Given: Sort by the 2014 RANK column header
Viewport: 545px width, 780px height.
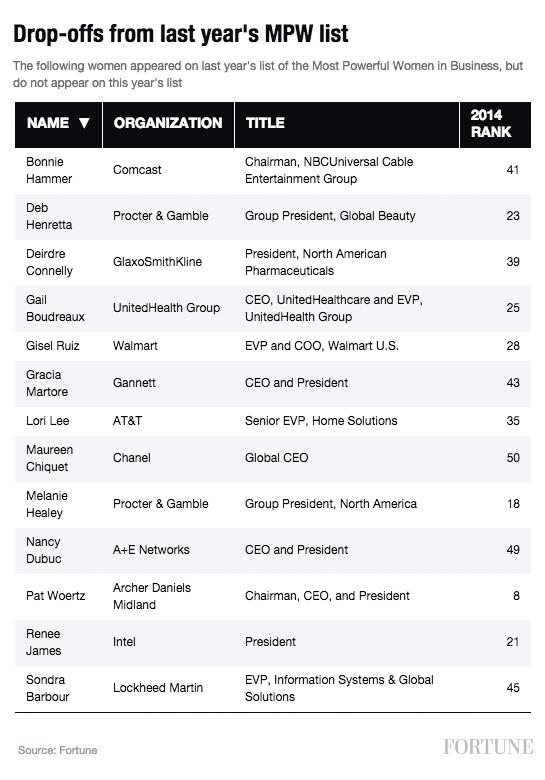Looking at the screenshot, I should click(x=495, y=125).
